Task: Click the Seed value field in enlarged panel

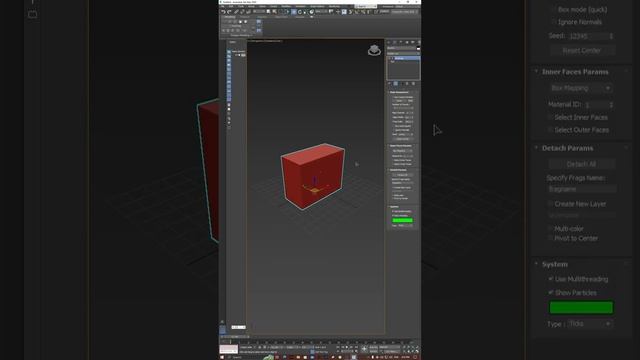Action: point(591,36)
